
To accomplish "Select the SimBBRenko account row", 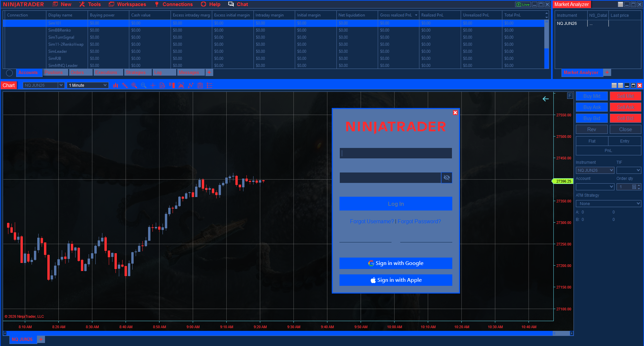I will click(x=274, y=30).
